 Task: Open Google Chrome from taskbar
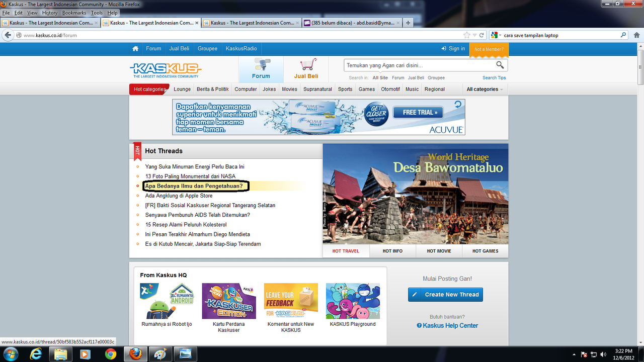coord(110,354)
